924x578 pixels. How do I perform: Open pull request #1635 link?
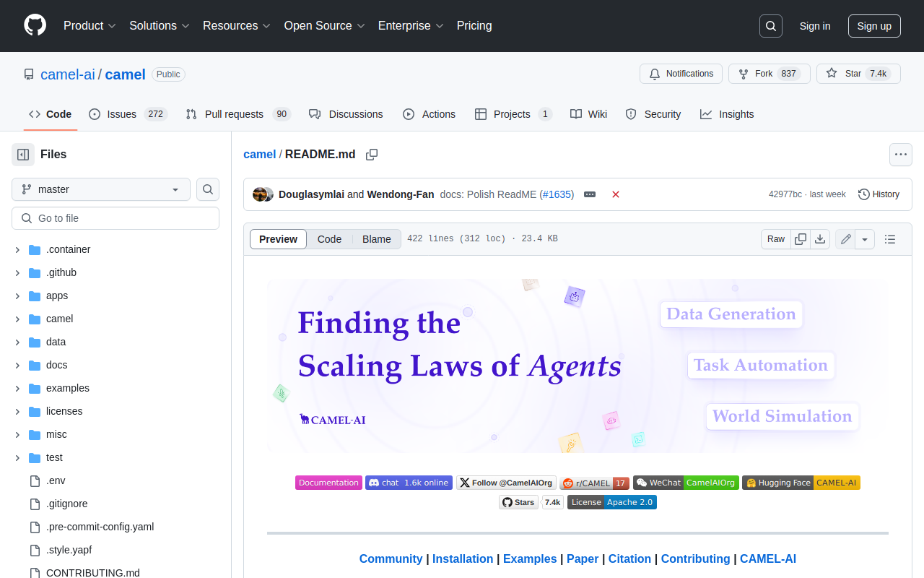coord(557,194)
